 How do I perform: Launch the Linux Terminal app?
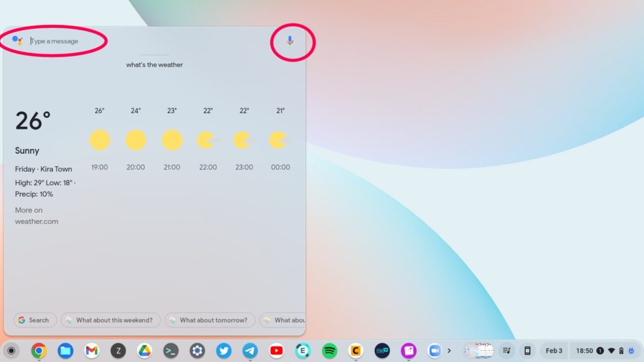point(171,351)
